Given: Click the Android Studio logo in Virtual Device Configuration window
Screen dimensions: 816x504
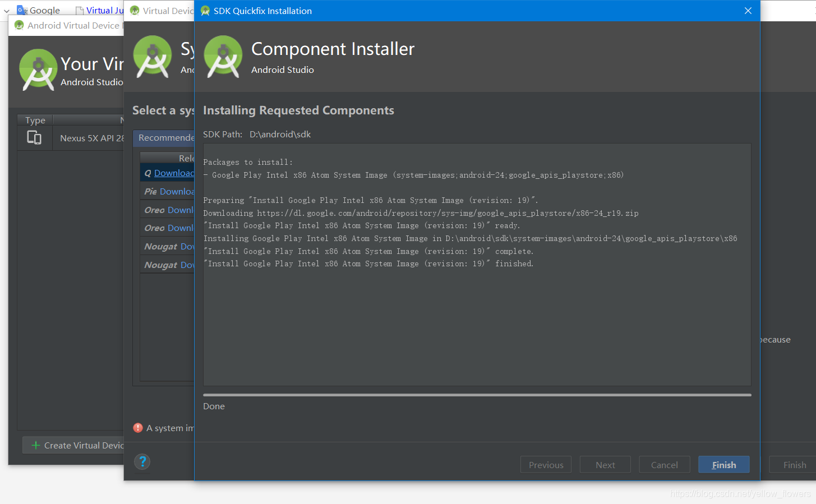Looking at the screenshot, I should click(153, 57).
